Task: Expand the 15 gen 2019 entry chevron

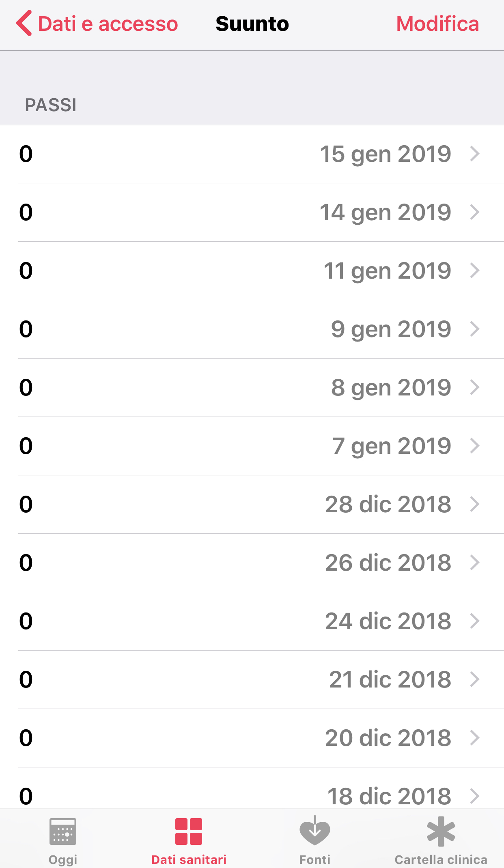Action: coord(475,154)
